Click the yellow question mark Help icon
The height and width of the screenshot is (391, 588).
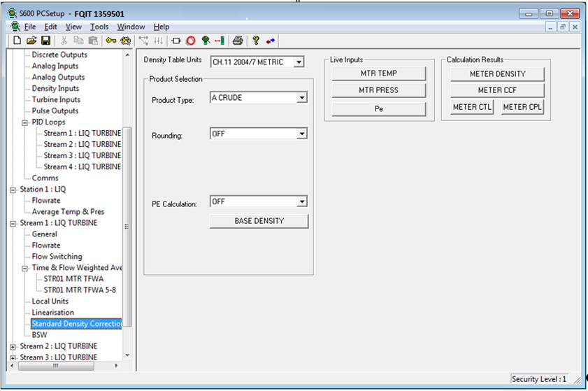pyautogui.click(x=256, y=41)
